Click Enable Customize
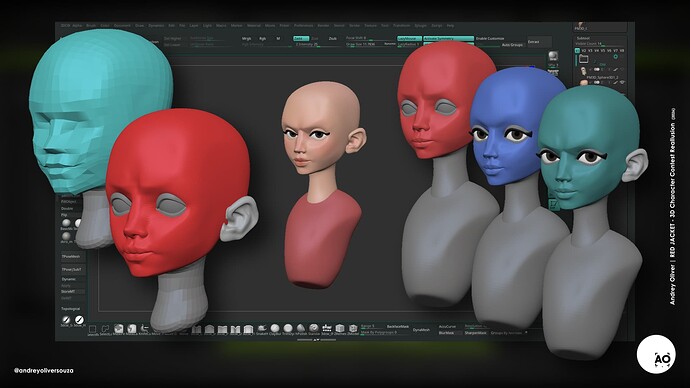 pos(490,39)
